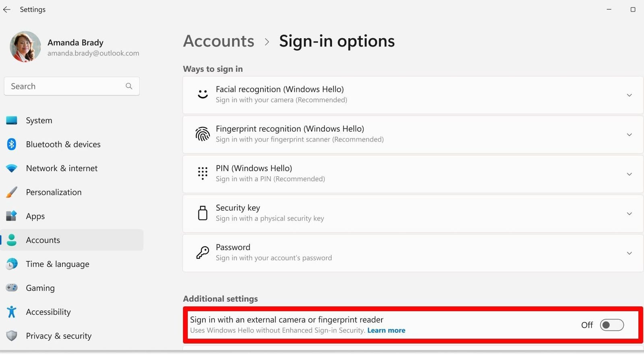
Task: Click the Search settings input field
Action: [x=72, y=86]
